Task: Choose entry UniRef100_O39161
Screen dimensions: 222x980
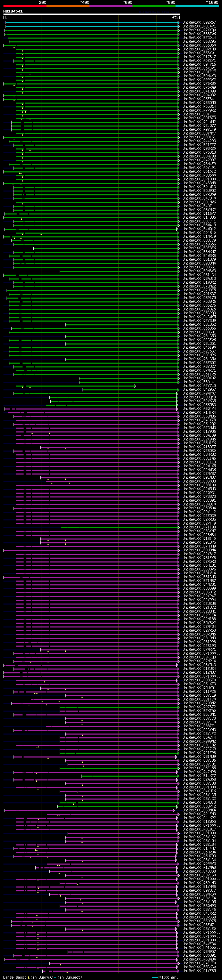Action: [x=199, y=137]
